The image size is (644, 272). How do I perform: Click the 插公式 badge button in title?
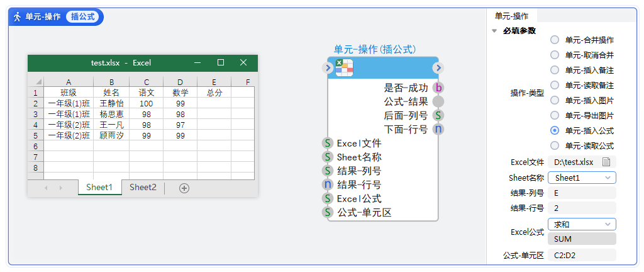coord(83,17)
